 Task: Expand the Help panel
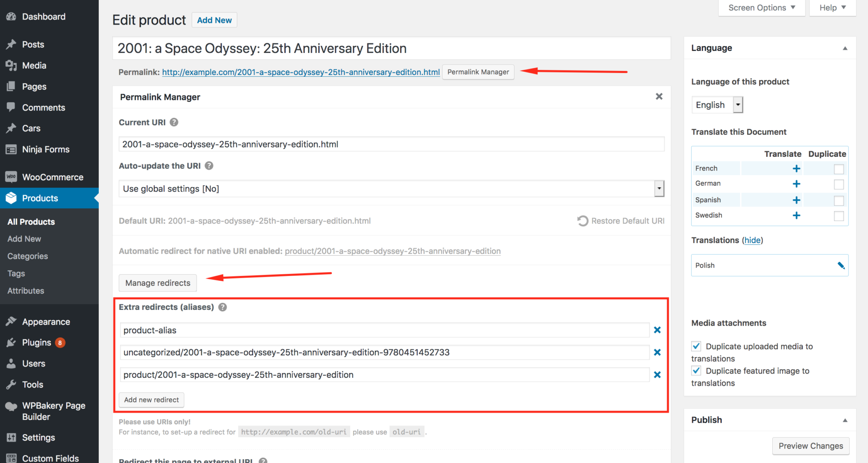(832, 8)
